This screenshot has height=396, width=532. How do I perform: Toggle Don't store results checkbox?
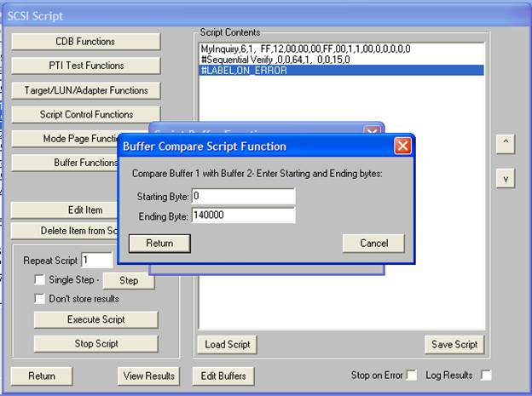(39, 299)
